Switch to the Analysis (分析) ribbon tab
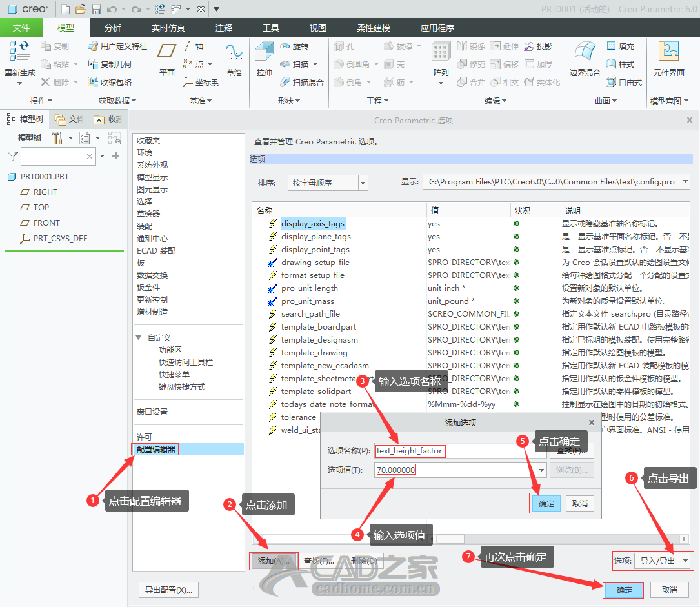Image resolution: width=700 pixels, height=607 pixels. [112, 28]
